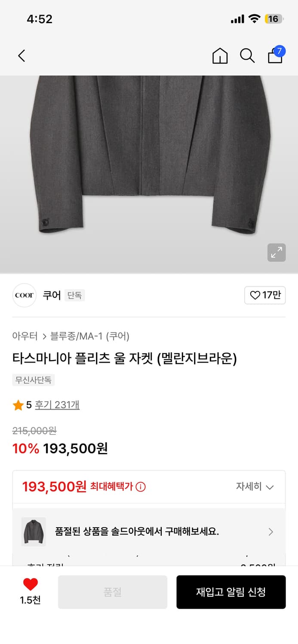Expand the product photo to fullscreen
The image size is (298, 644).
(x=276, y=253)
